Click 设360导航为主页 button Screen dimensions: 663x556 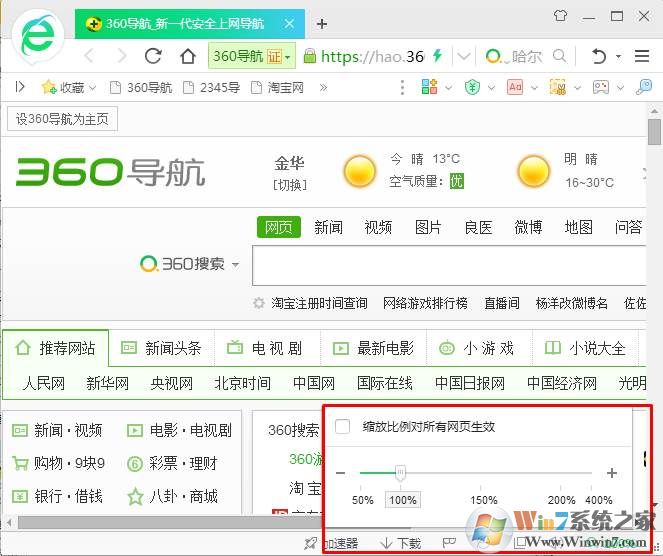(x=62, y=119)
